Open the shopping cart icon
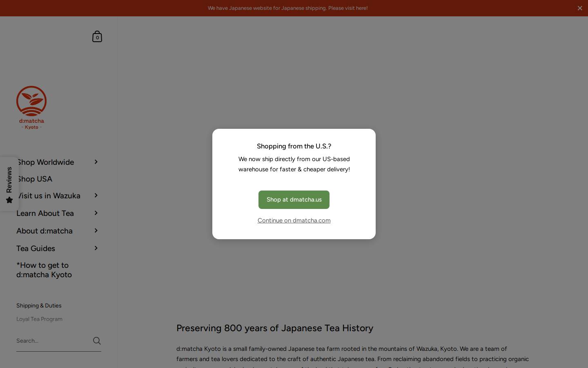 97,37
